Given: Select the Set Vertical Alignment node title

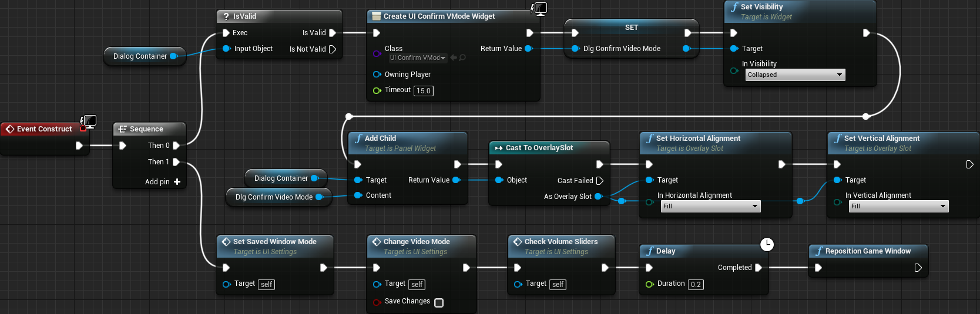Looking at the screenshot, I should pos(882,139).
